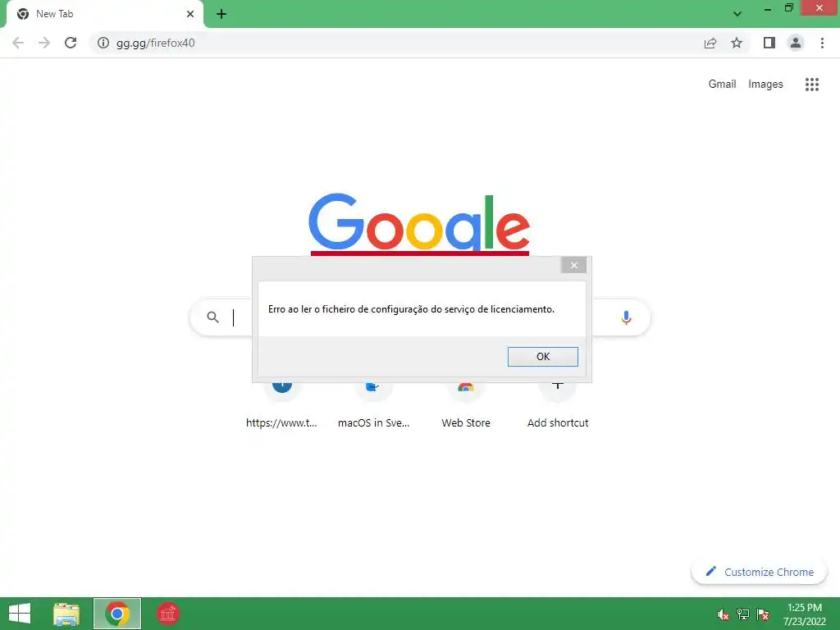Click the taskbar clock 1:25 PM
This screenshot has height=630, width=840.
804,614
